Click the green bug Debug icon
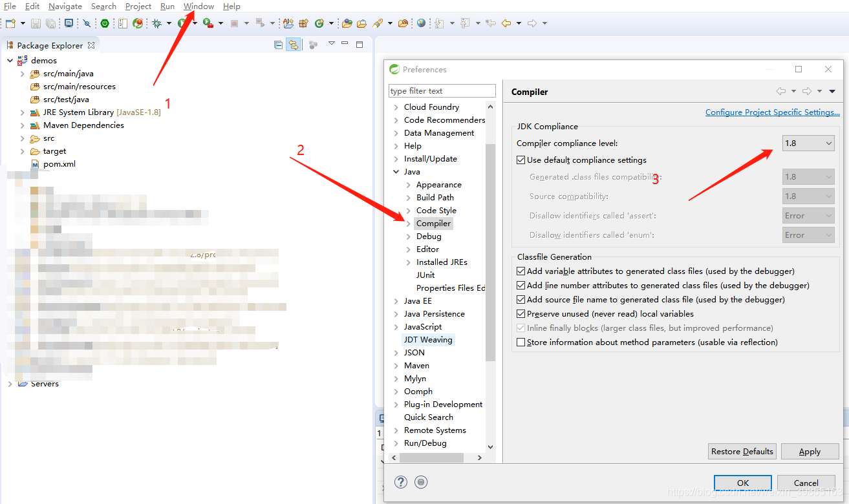The height and width of the screenshot is (504, 849). (156, 23)
